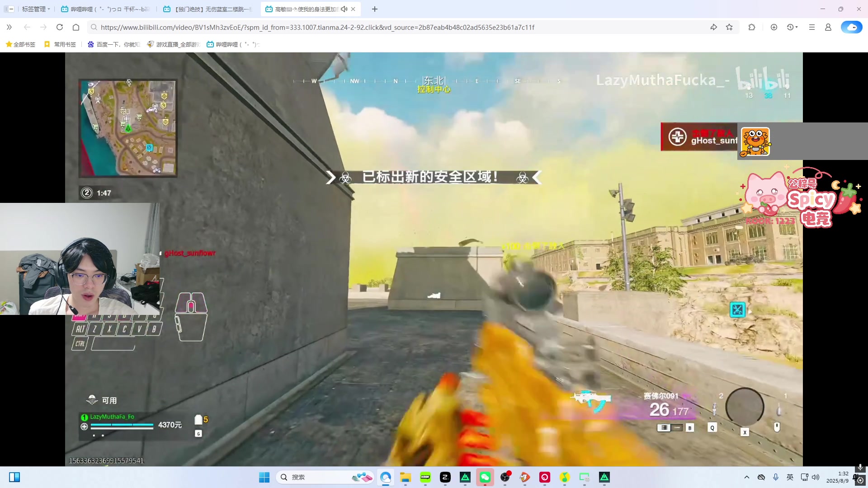Viewport: 868px width, 488px height.
Task: Focus the bilibili URL address bar
Action: (398, 28)
